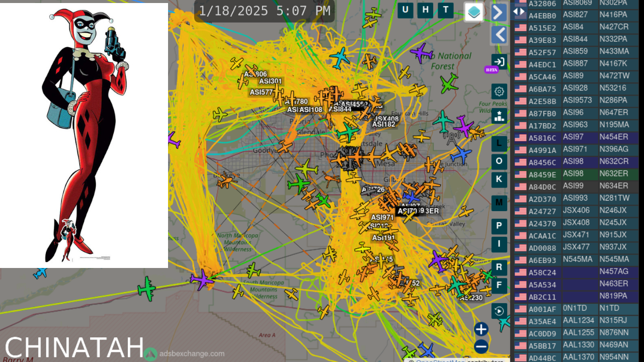Toggle the F button on the map sidebar
Image resolution: width=644 pixels, height=362 pixels.
pyautogui.click(x=499, y=286)
